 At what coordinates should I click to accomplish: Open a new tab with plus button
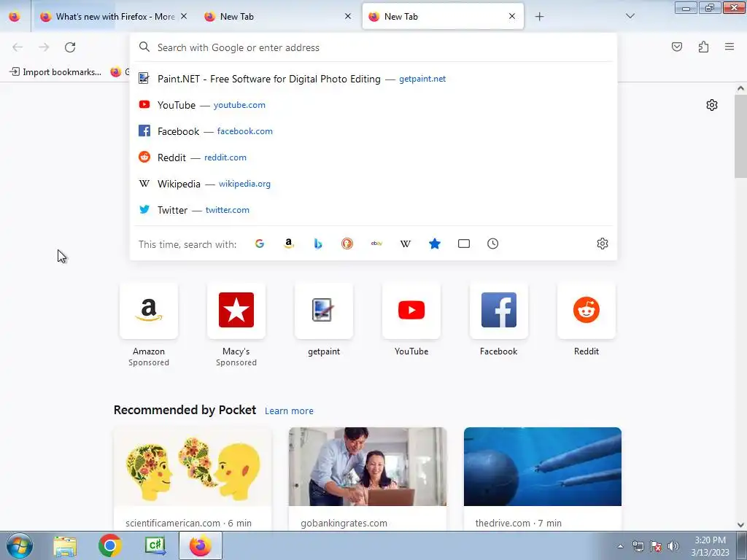click(x=539, y=17)
